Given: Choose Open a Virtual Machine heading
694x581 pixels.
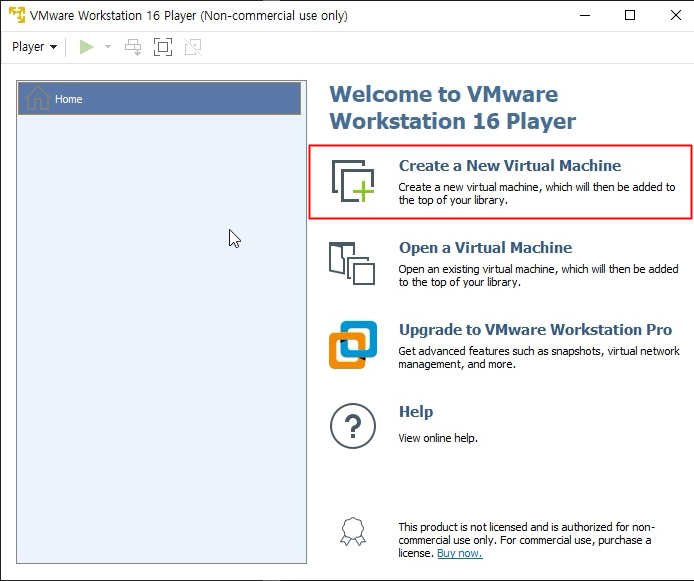Looking at the screenshot, I should tap(486, 248).
